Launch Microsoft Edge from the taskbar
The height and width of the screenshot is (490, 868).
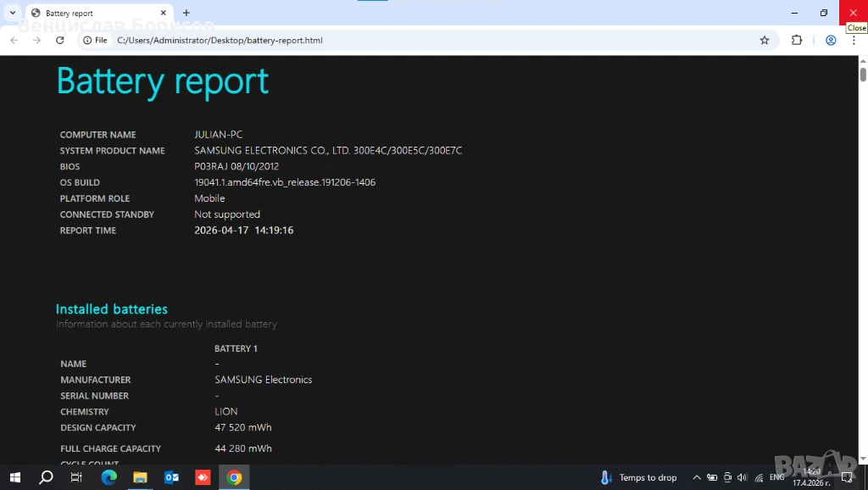(108, 477)
